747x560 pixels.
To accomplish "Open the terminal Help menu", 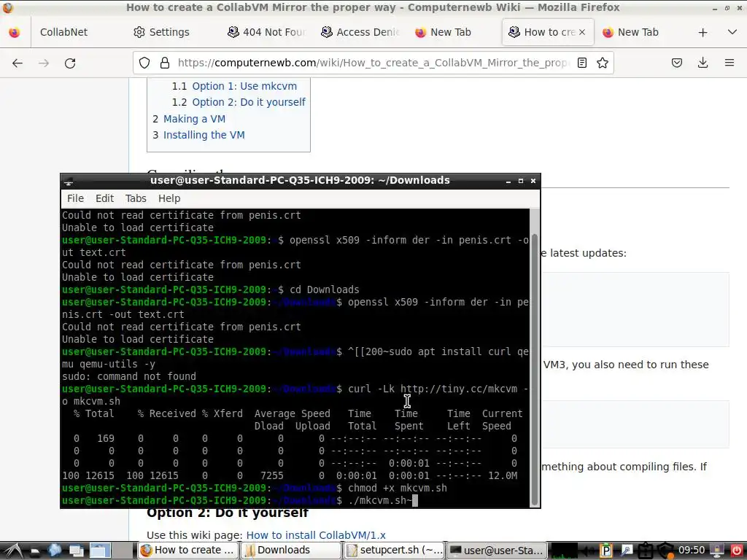I will (169, 198).
